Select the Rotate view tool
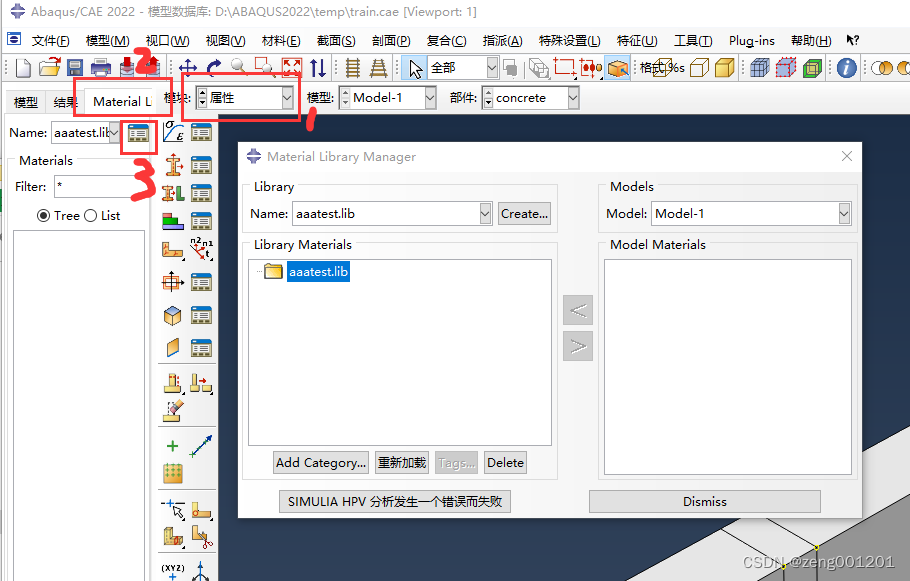The height and width of the screenshot is (581, 910). click(x=213, y=68)
